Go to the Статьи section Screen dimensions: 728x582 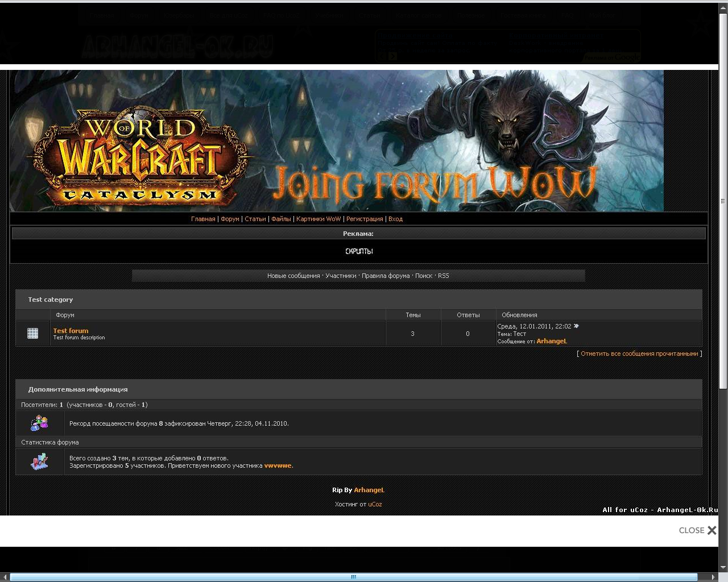pos(255,219)
